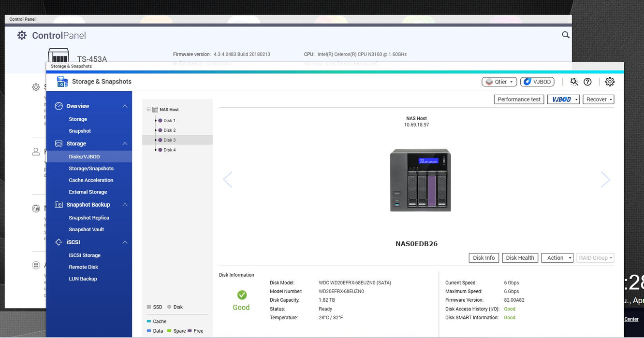644x338 pixels.
Task: Click the Performance test button
Action: click(519, 99)
